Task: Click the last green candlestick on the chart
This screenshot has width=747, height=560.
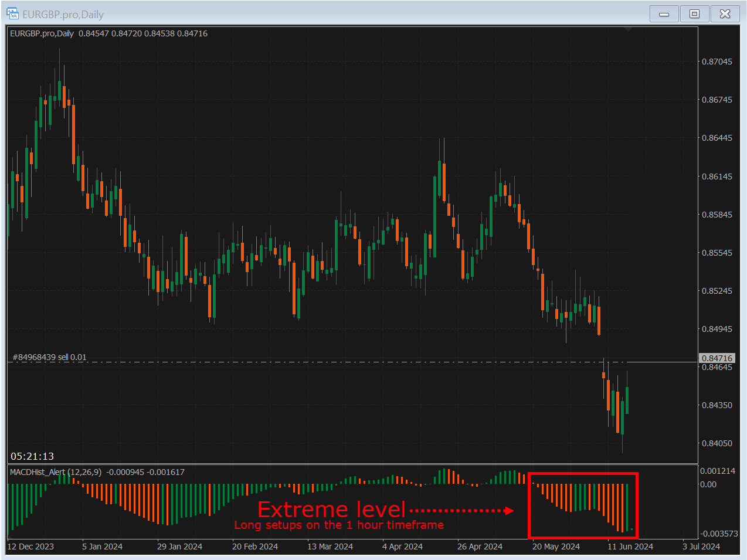Action: [x=627, y=401]
